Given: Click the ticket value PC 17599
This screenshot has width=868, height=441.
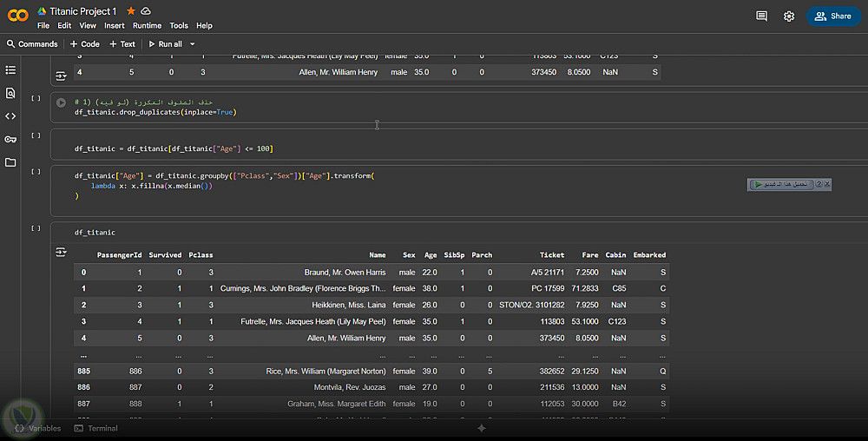Looking at the screenshot, I should click(548, 288).
